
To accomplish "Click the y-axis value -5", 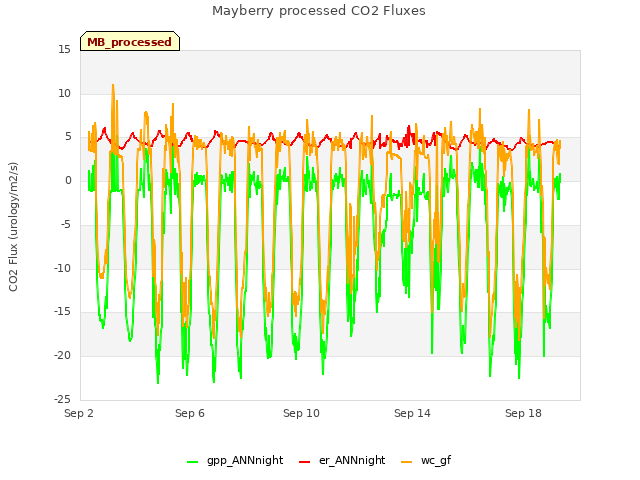I will coord(65,224).
